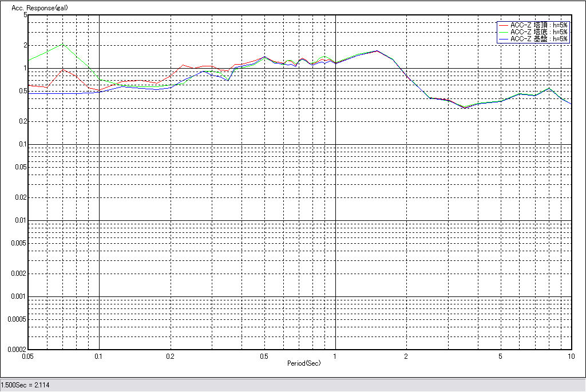
Task: Click the X-axis tick label 0.5
Action: tap(264, 357)
